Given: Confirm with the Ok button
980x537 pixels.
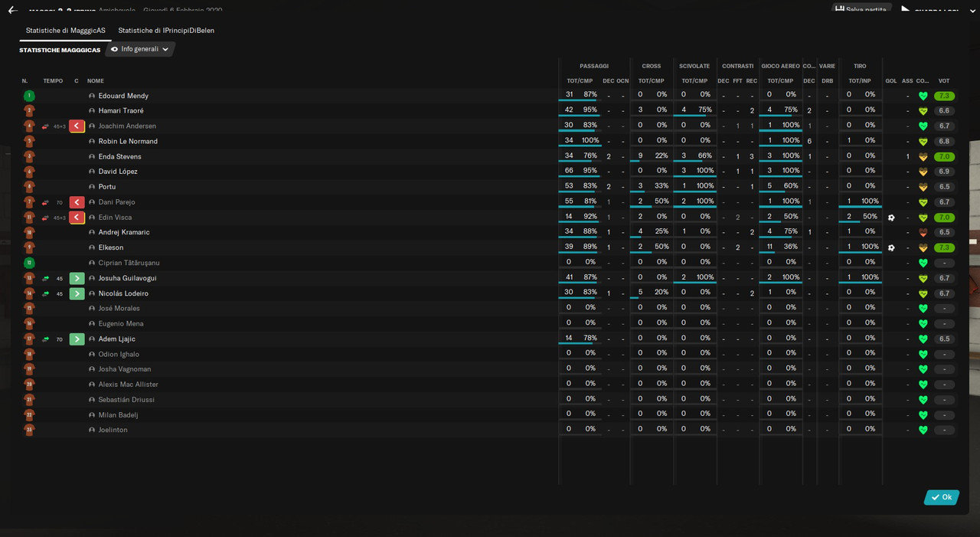Looking at the screenshot, I should 942,497.
